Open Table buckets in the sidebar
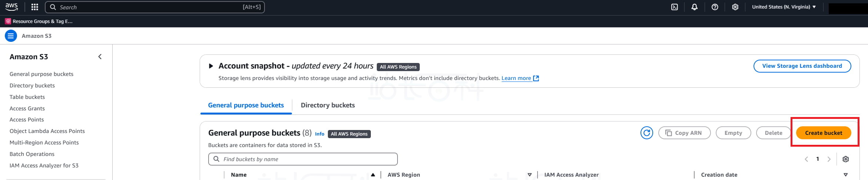This screenshot has height=180, width=868. [27, 97]
